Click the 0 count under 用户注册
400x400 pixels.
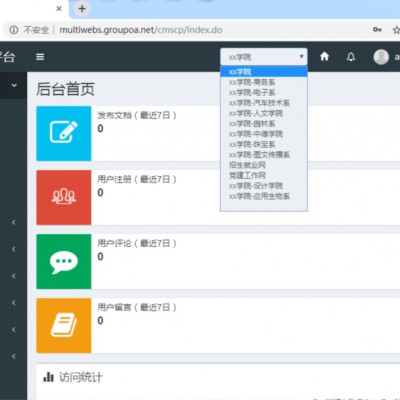(100, 192)
